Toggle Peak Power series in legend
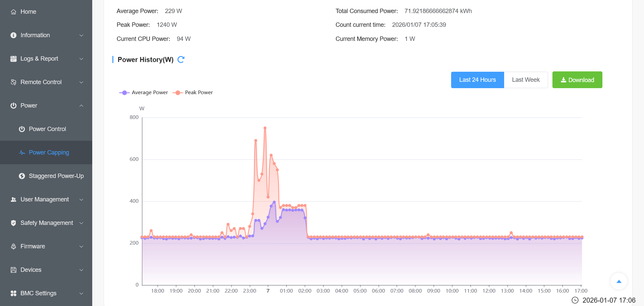Screen dimensions: 644x306 pos(193,93)
